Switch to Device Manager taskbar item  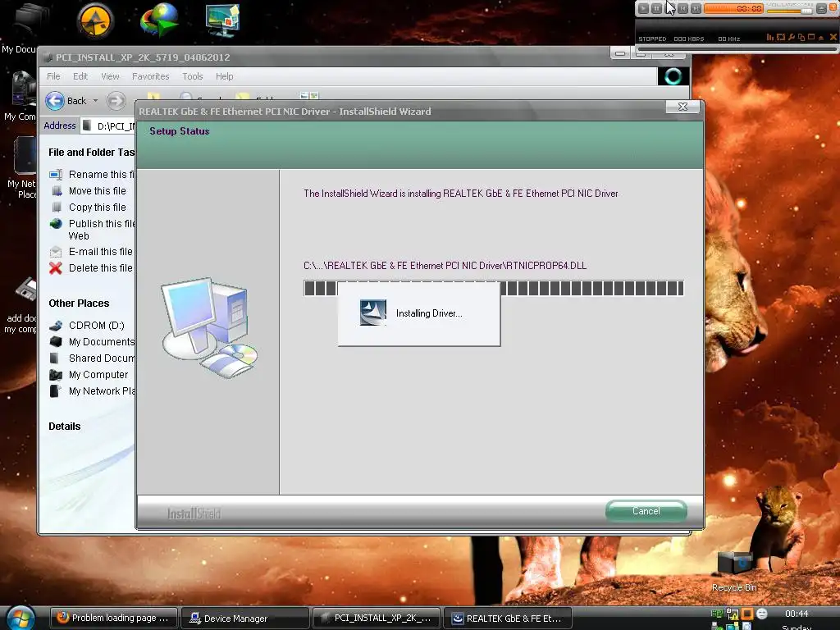[x=245, y=618]
